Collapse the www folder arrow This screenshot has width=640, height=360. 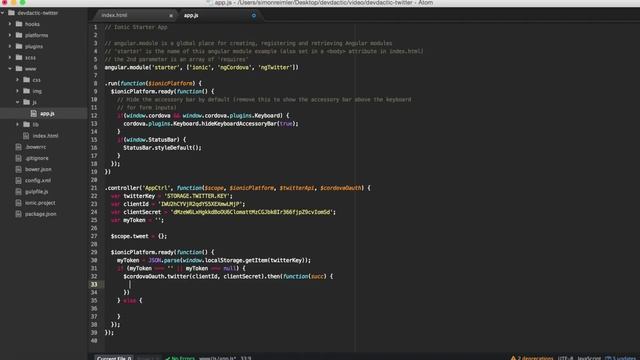tap(10, 69)
